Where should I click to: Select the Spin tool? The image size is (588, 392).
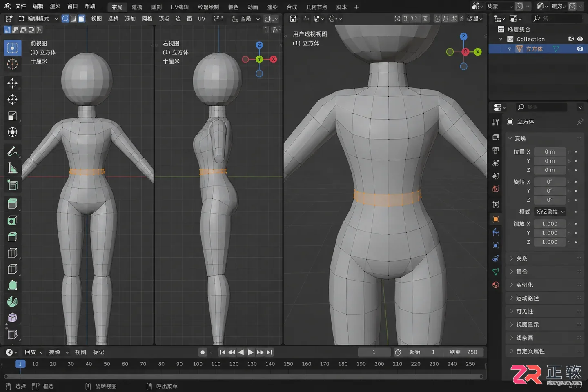click(x=12, y=302)
